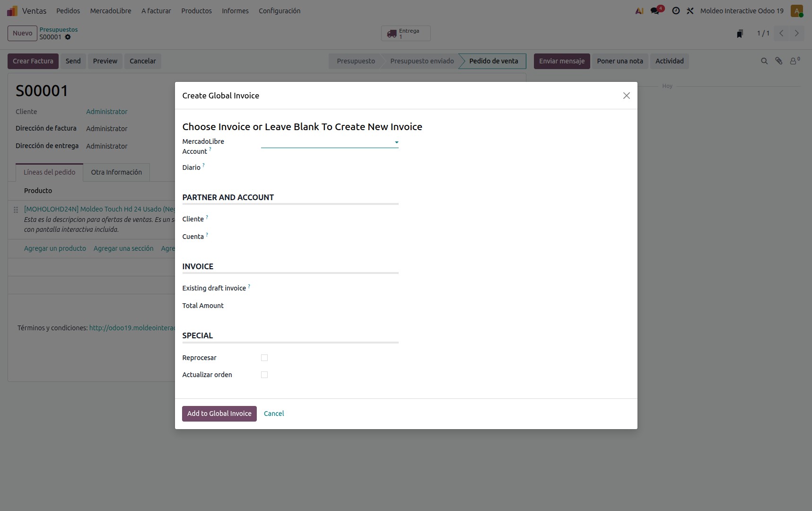Enable the Reprocesar checkbox
Viewport: 812px width, 511px height.
pyautogui.click(x=264, y=358)
